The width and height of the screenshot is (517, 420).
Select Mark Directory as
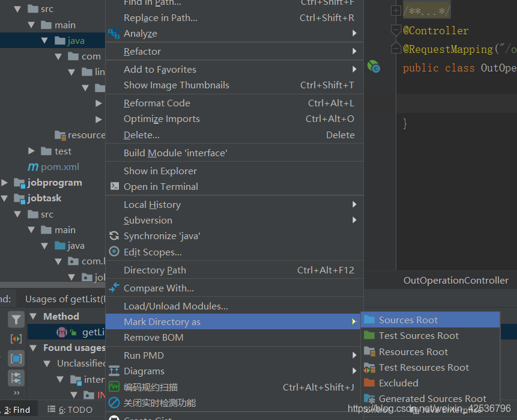[234, 321]
